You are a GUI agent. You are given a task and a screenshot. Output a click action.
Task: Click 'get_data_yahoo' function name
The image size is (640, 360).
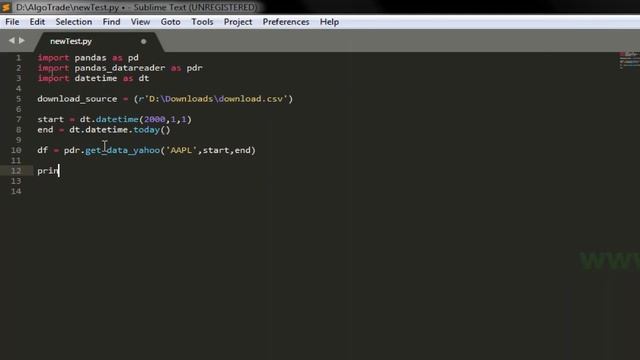(x=122, y=150)
